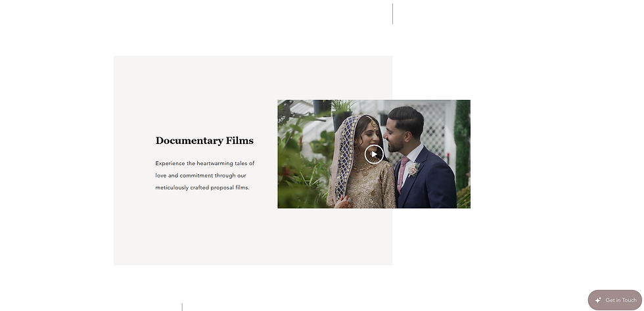Screen dimensions: 644x311
Task: Click the text 'love and commitment through our'
Action: click(200, 176)
